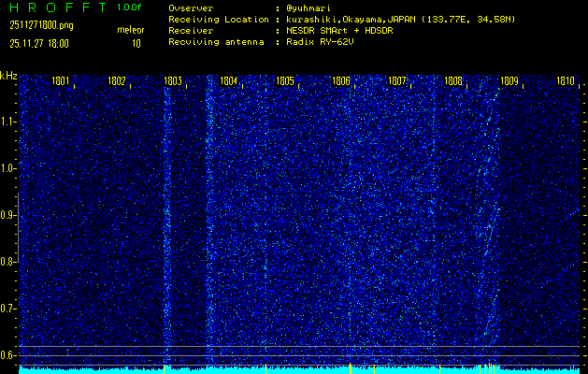Select the location kurashiki,Okayama,JAPAN text

point(351,20)
